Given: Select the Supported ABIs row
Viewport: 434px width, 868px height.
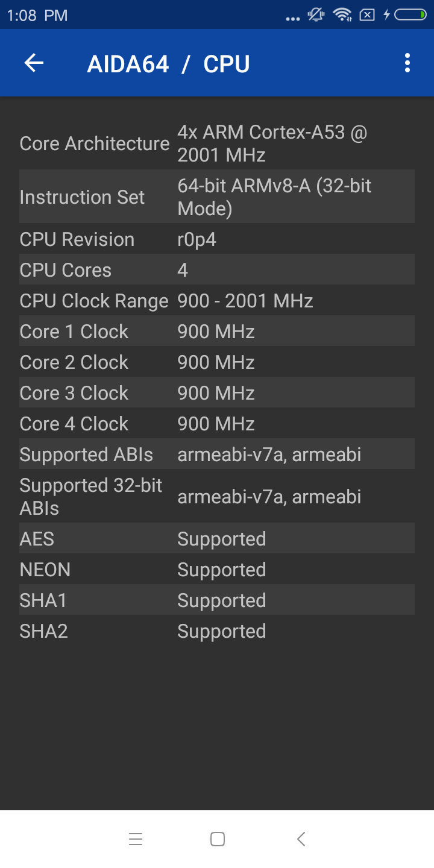Looking at the screenshot, I should coord(217,454).
